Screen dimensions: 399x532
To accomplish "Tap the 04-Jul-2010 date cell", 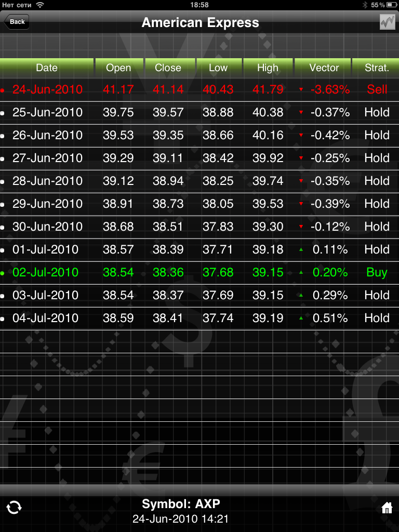I will (46, 318).
